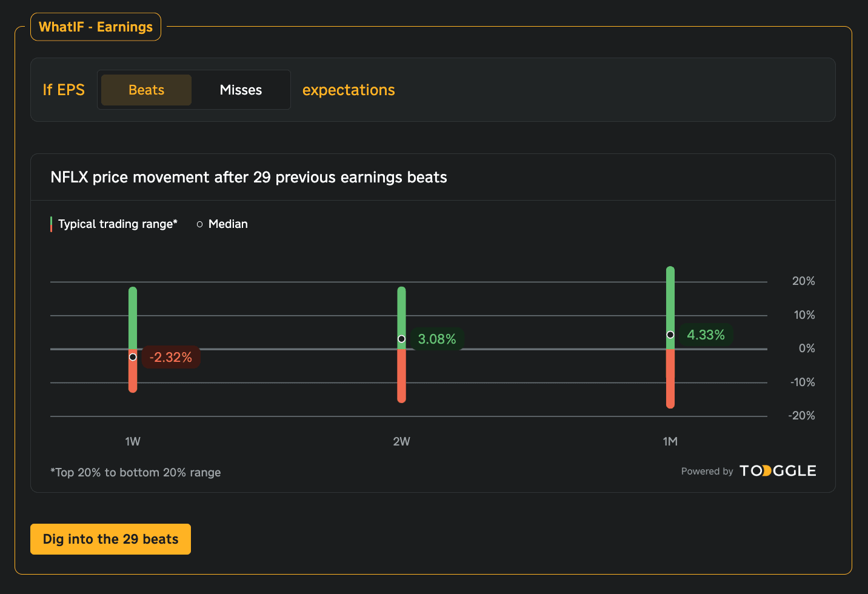Viewport: 868px width, 594px height.
Task: Click the 10% y-axis label
Action: click(804, 315)
